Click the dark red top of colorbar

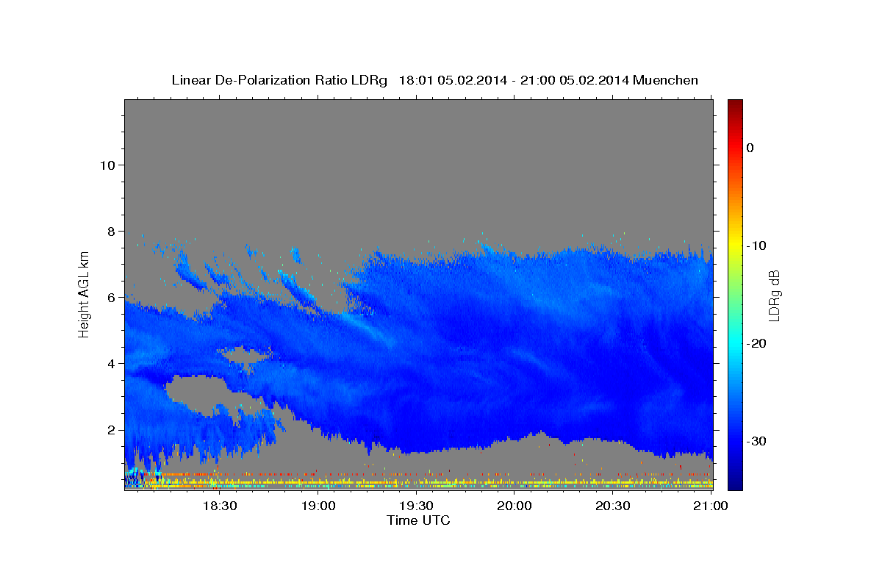735,105
